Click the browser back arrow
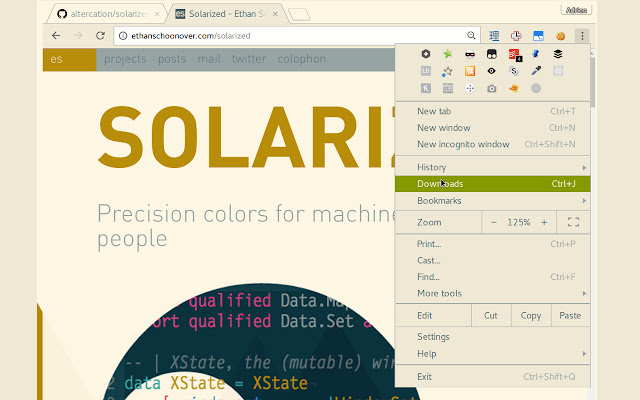 (x=56, y=36)
